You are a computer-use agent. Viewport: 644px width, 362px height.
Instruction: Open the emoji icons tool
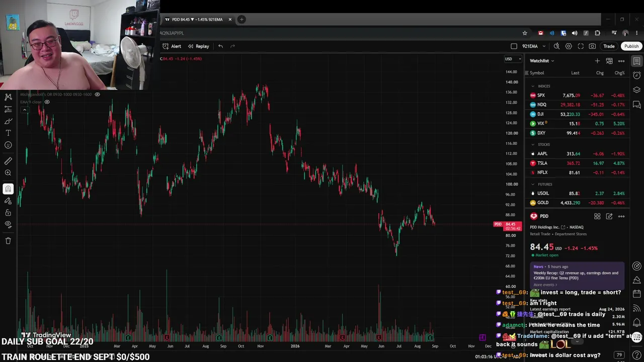(8, 145)
